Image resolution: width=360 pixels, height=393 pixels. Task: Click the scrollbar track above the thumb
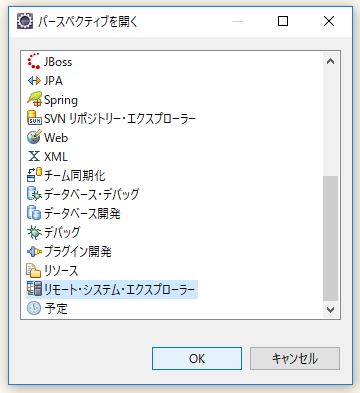[x=330, y=123]
